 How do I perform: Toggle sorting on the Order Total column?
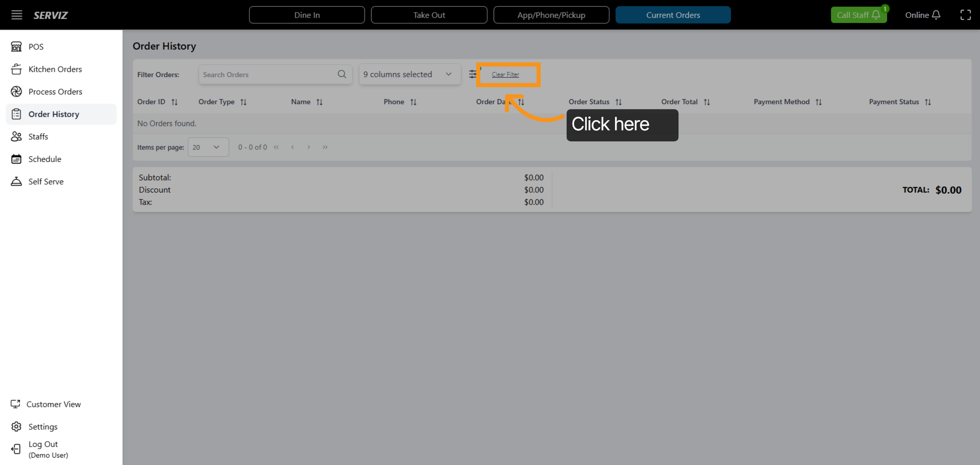pyautogui.click(x=707, y=102)
